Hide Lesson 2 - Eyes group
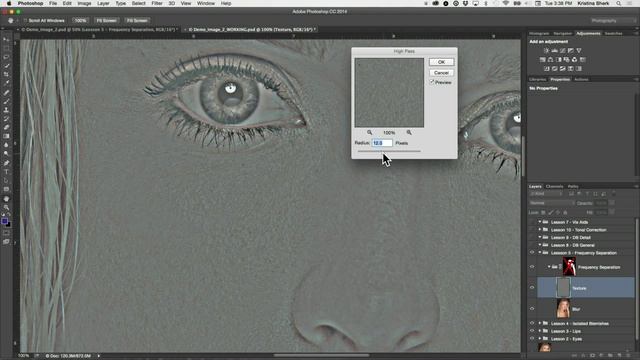Screen dimensions: 640x360 (x=532, y=339)
